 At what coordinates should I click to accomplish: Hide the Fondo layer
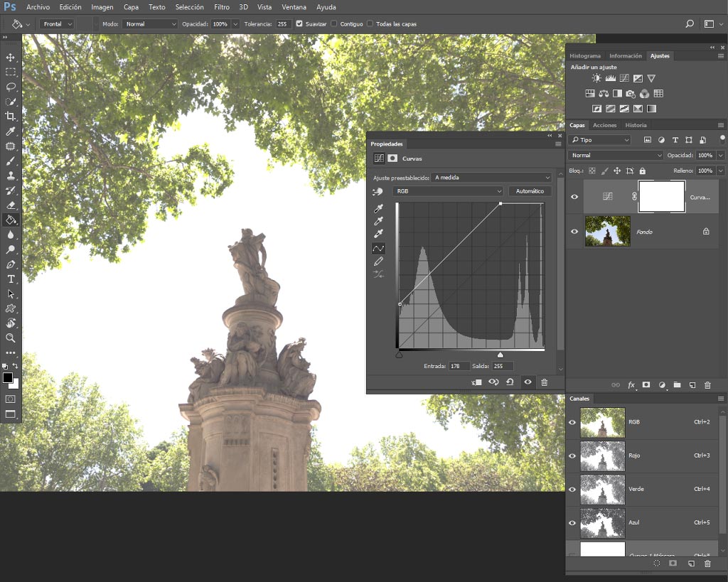(574, 231)
